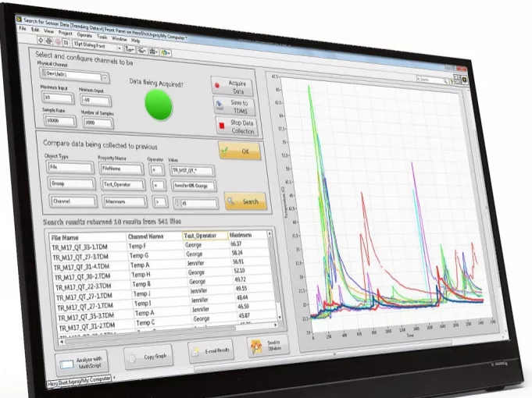Click the Stop Data Collection button

point(237,126)
